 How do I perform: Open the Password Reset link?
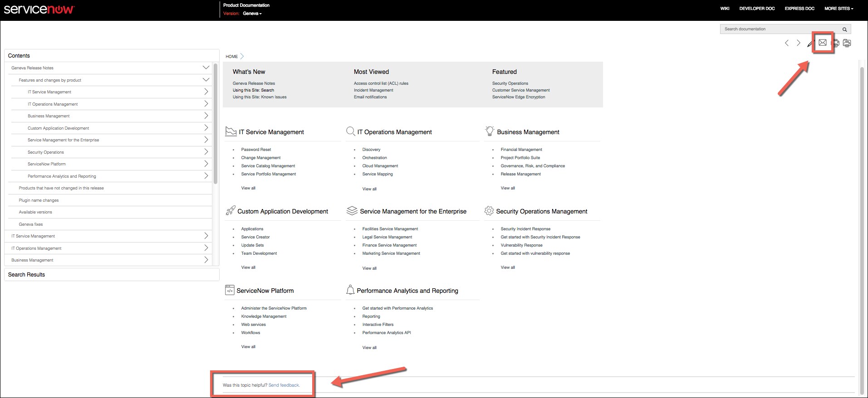pos(256,150)
